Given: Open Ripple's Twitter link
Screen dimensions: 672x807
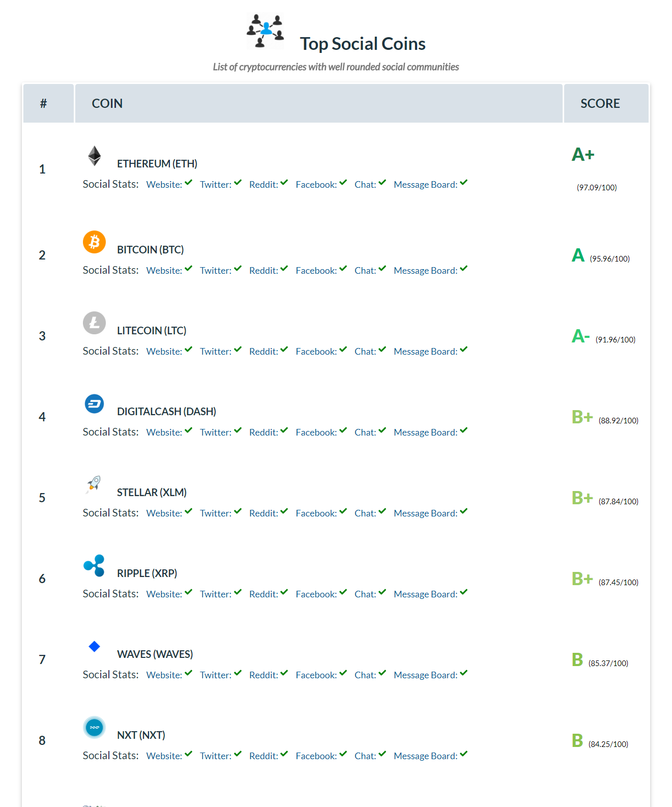Looking at the screenshot, I should (216, 594).
